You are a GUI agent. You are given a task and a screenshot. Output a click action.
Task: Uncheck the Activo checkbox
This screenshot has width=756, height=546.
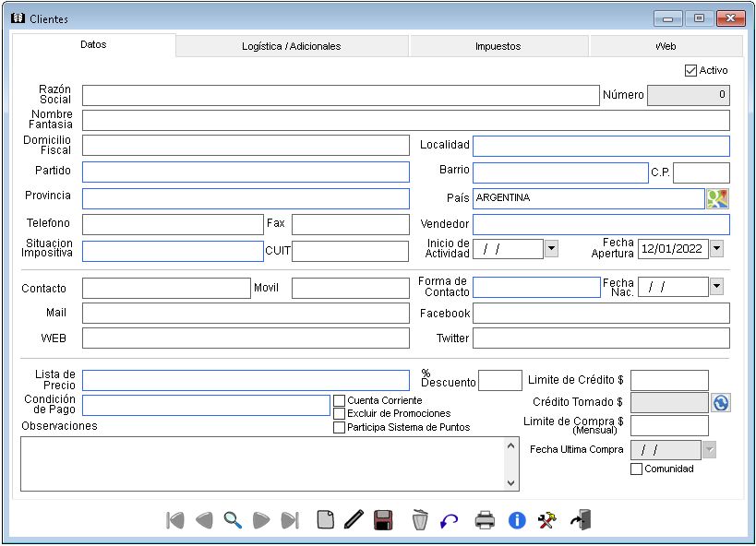coord(690,70)
